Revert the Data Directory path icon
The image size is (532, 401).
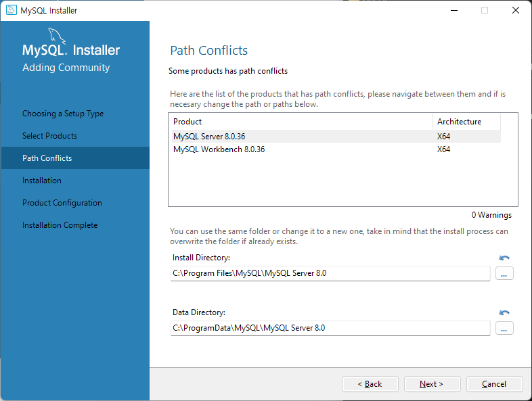504,312
